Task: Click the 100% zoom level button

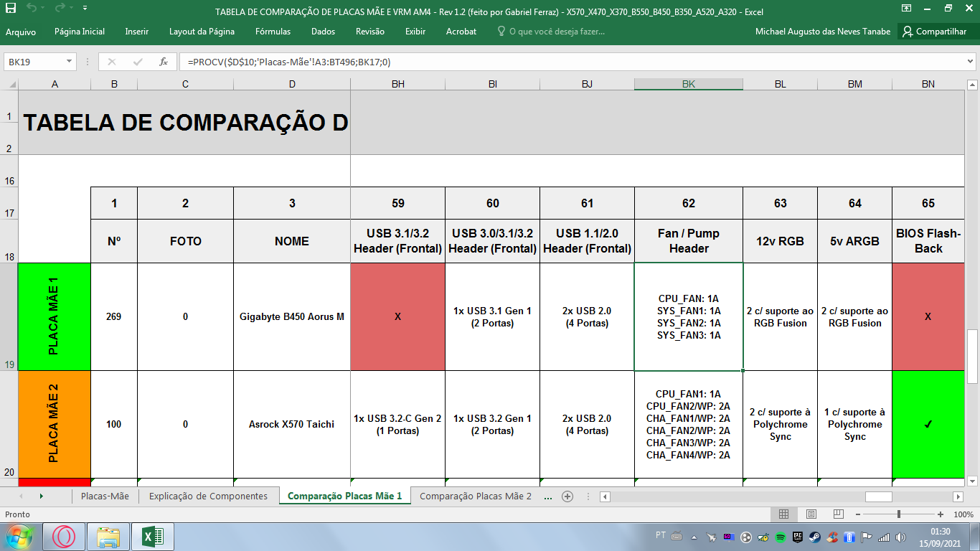Action: pyautogui.click(x=963, y=514)
